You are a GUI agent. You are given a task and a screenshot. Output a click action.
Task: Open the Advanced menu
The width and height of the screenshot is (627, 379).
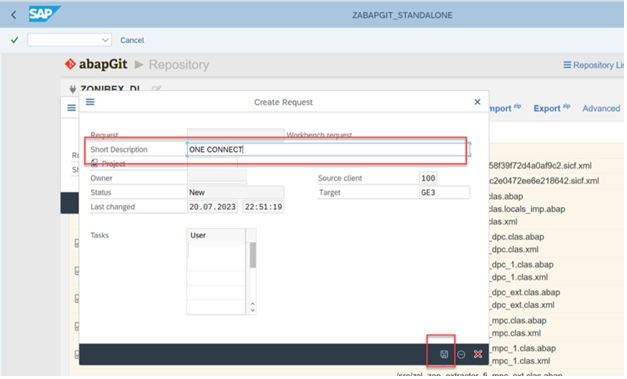(601, 108)
